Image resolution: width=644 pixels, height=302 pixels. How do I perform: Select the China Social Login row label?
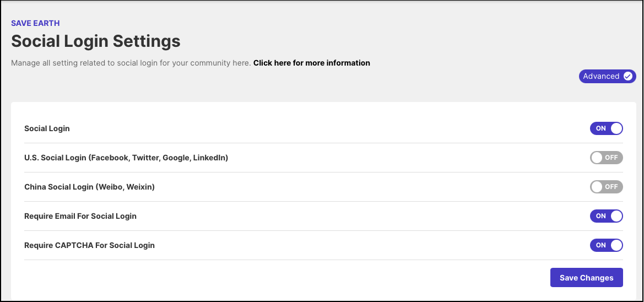90,187
